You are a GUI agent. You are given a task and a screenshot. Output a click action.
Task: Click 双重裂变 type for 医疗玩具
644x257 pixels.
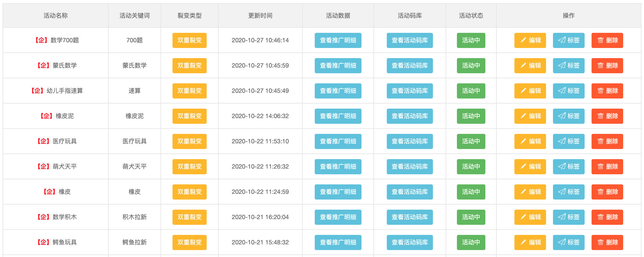(189, 141)
